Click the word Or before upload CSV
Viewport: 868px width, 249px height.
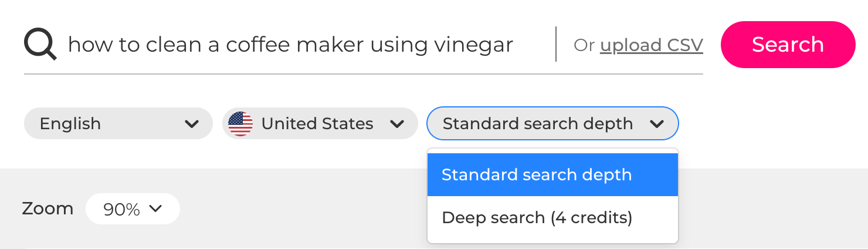tap(584, 45)
